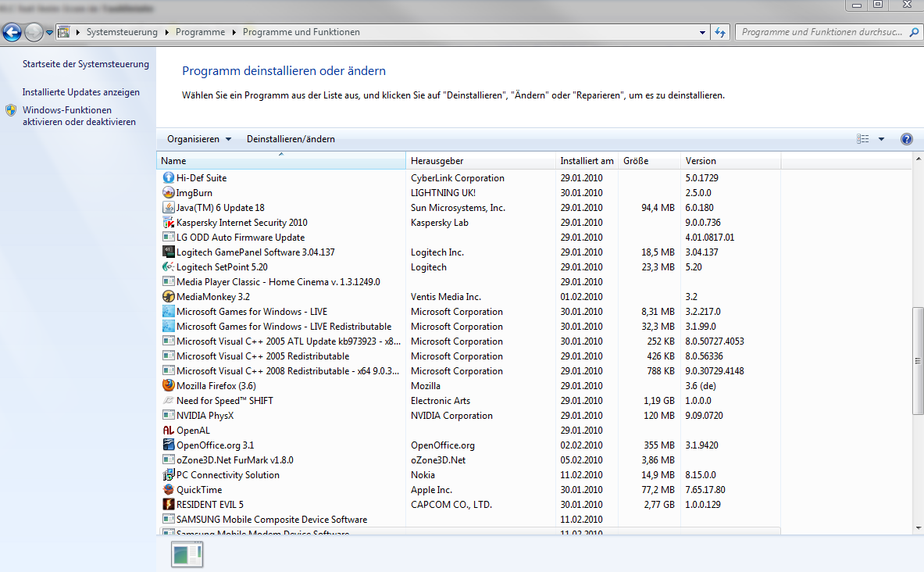Click the Microsoft Games for Windows - LIVE icon

coord(169,311)
